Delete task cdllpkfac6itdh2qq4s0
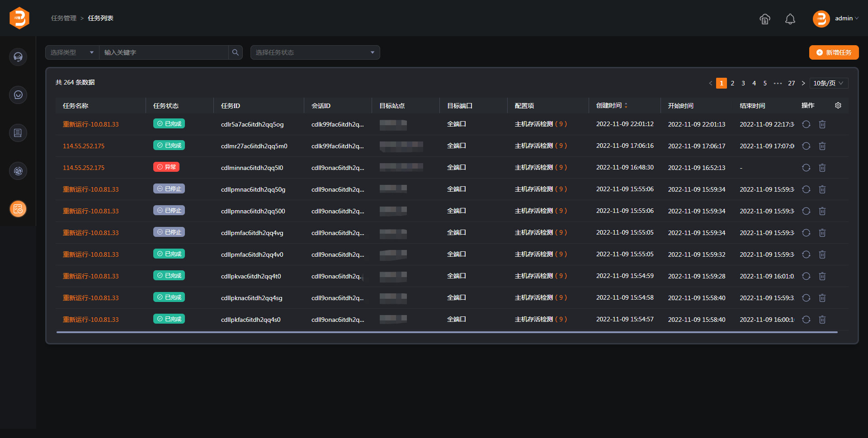This screenshot has width=868, height=438. (822, 320)
